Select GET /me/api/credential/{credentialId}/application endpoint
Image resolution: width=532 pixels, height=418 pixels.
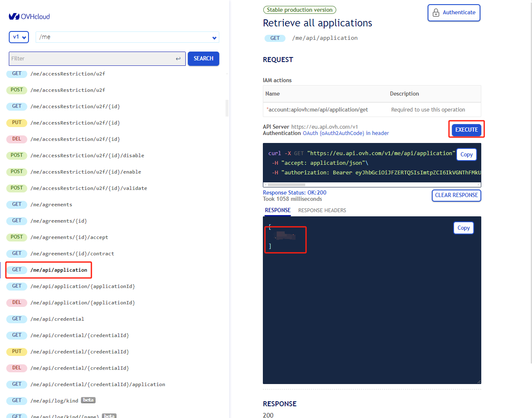86,384
